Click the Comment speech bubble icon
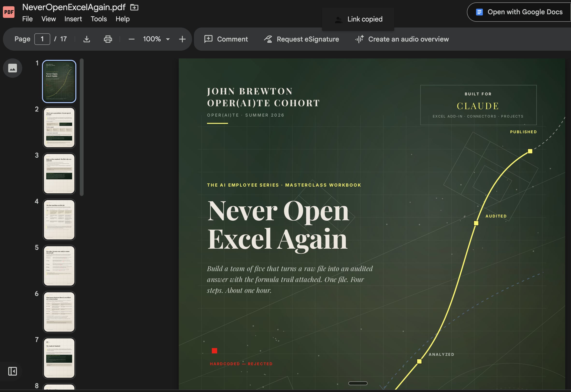 (x=208, y=39)
